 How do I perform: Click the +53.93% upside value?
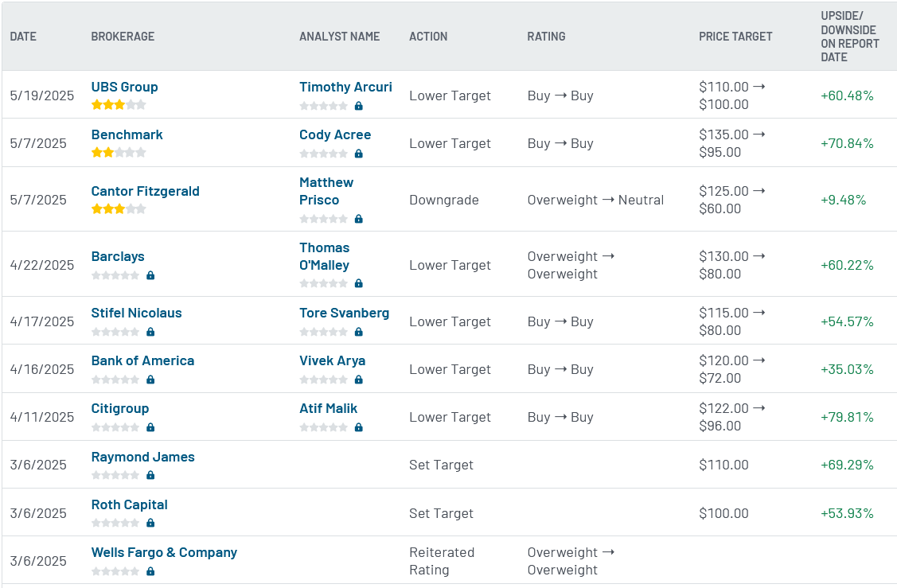pos(847,513)
